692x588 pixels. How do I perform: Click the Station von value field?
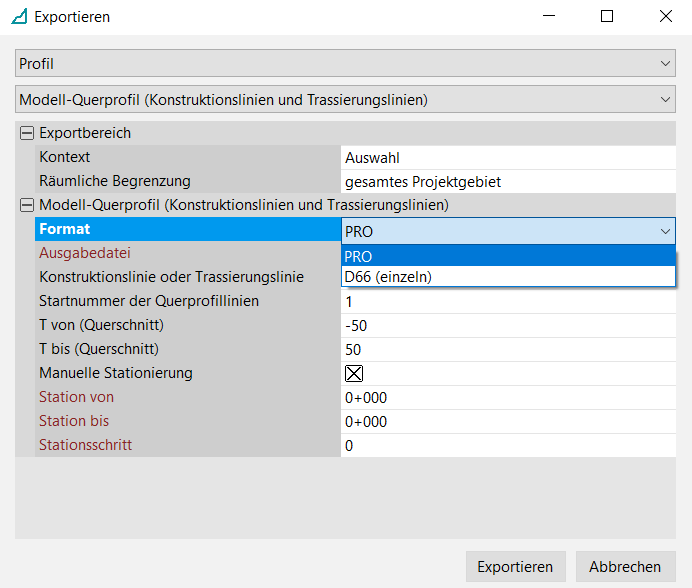(x=508, y=398)
